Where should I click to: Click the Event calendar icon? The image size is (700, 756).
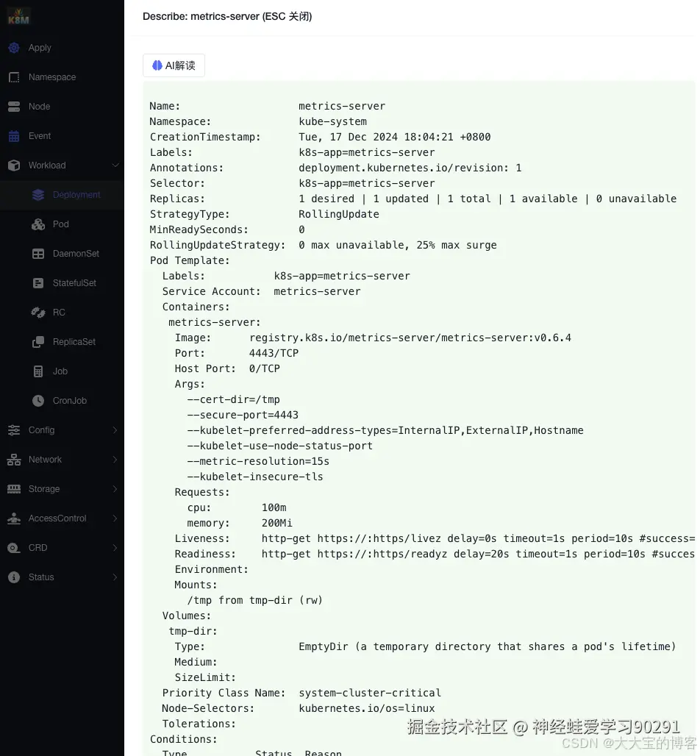pyautogui.click(x=14, y=136)
